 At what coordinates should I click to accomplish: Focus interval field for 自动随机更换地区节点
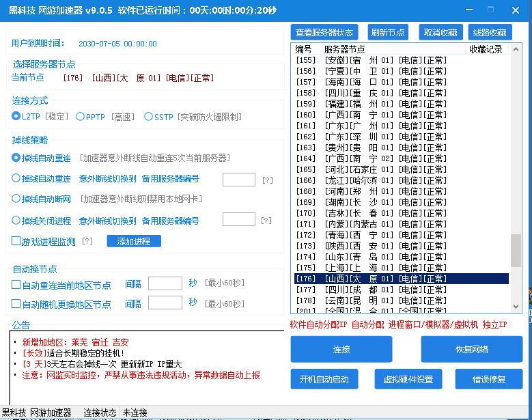[x=165, y=303]
